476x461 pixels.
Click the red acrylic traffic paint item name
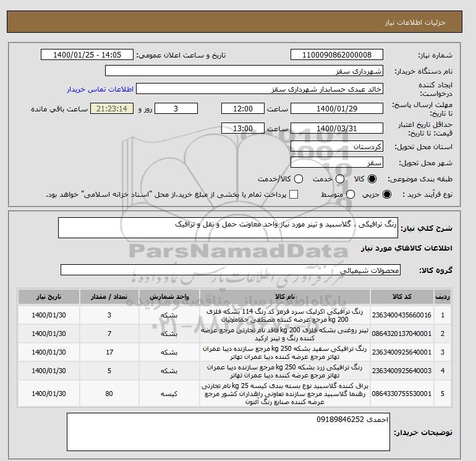[285, 316]
